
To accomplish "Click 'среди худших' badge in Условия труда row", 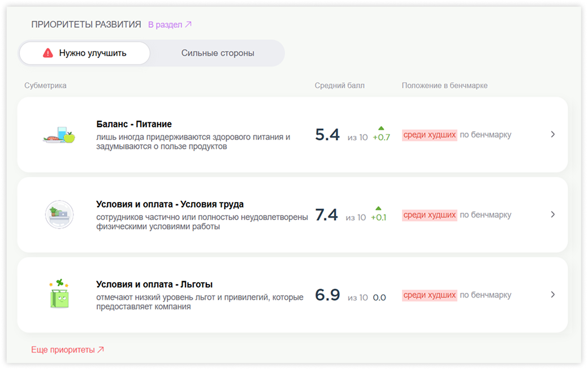I will tap(429, 215).
